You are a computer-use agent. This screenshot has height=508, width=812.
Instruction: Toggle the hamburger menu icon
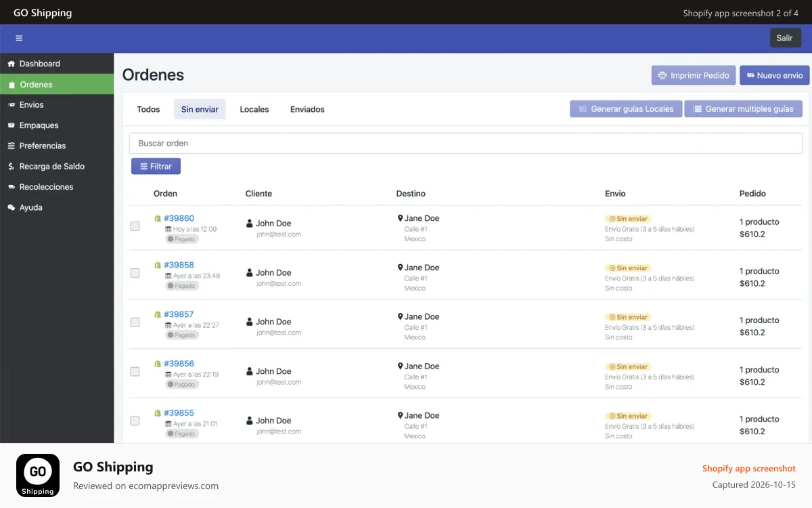(x=19, y=38)
